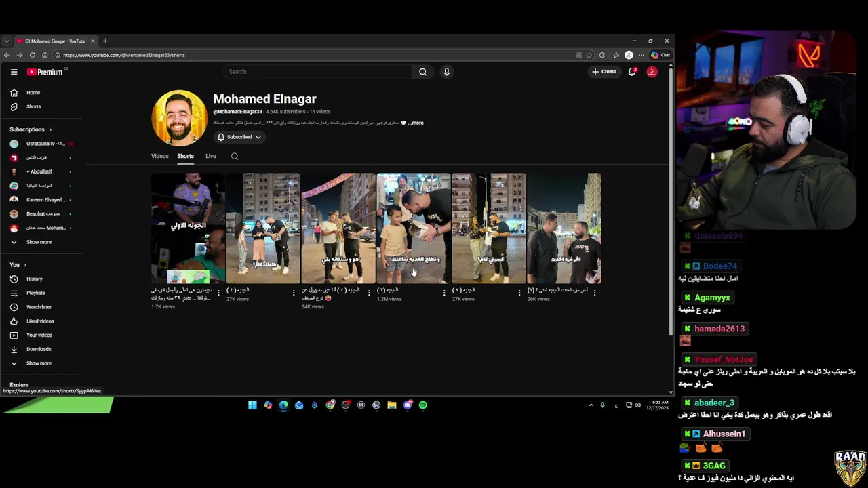
Task: Close the Mohamed Elnagar YouTube tab
Action: [93, 41]
